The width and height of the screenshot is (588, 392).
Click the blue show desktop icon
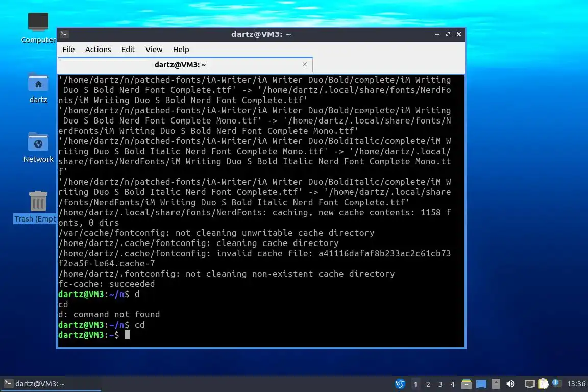(x=481, y=384)
